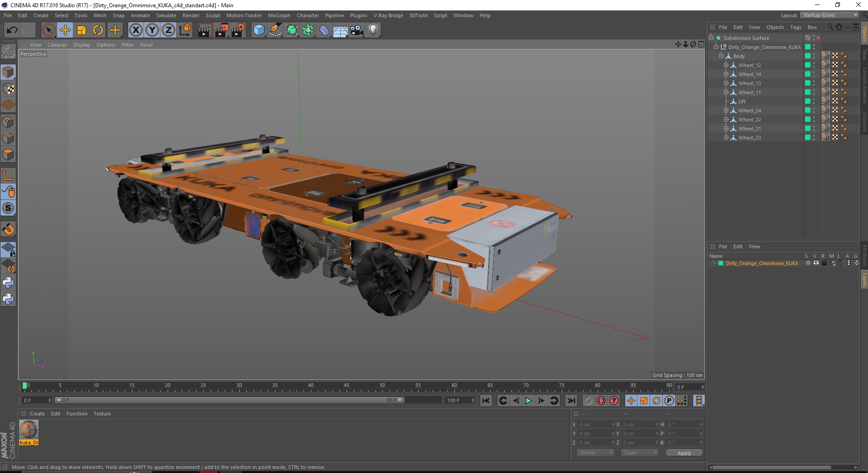The width and height of the screenshot is (868, 473).
Task: Switch coordinate system icon
Action: [x=185, y=30]
